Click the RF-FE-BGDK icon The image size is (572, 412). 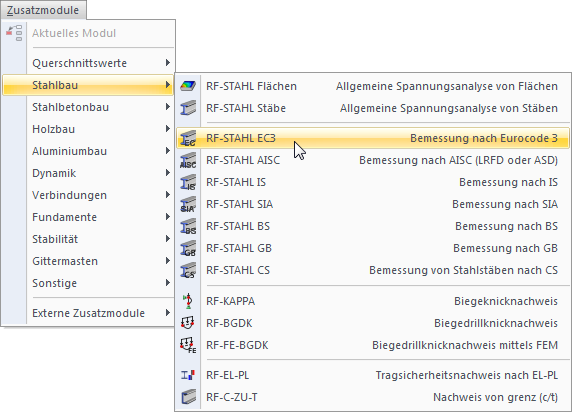pyautogui.click(x=188, y=345)
